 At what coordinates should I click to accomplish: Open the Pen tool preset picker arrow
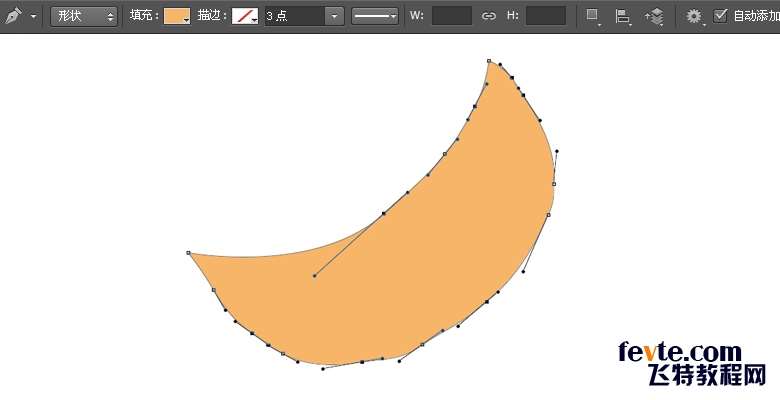click(33, 17)
